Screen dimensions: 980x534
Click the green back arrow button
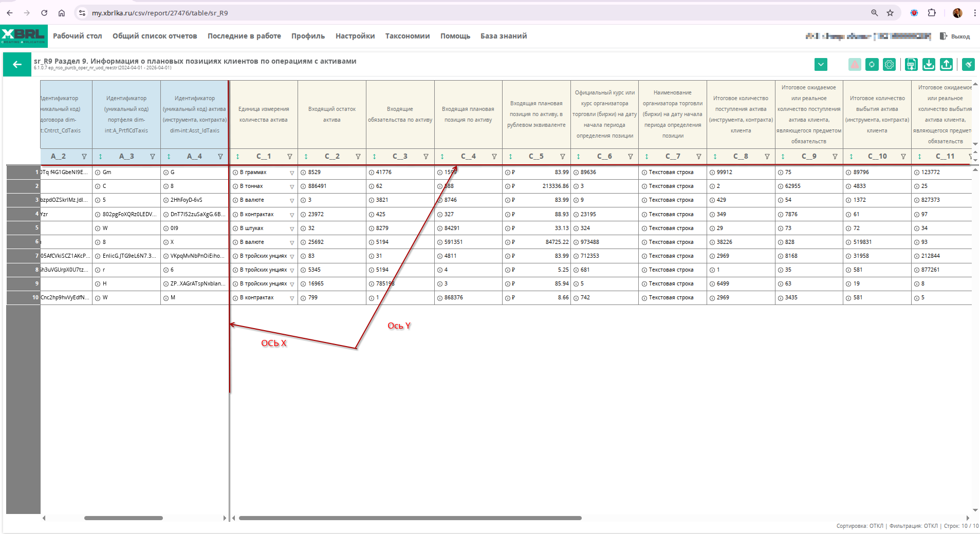click(17, 65)
